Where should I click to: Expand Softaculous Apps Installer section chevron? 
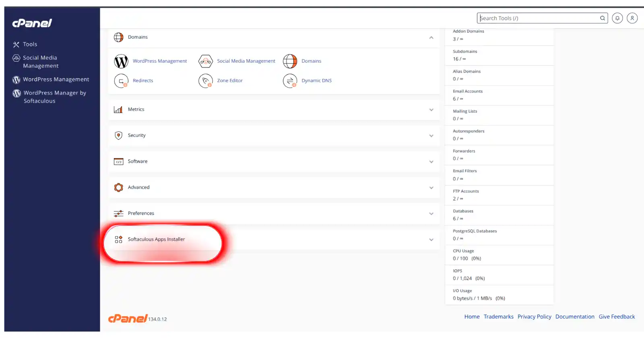pos(431,240)
